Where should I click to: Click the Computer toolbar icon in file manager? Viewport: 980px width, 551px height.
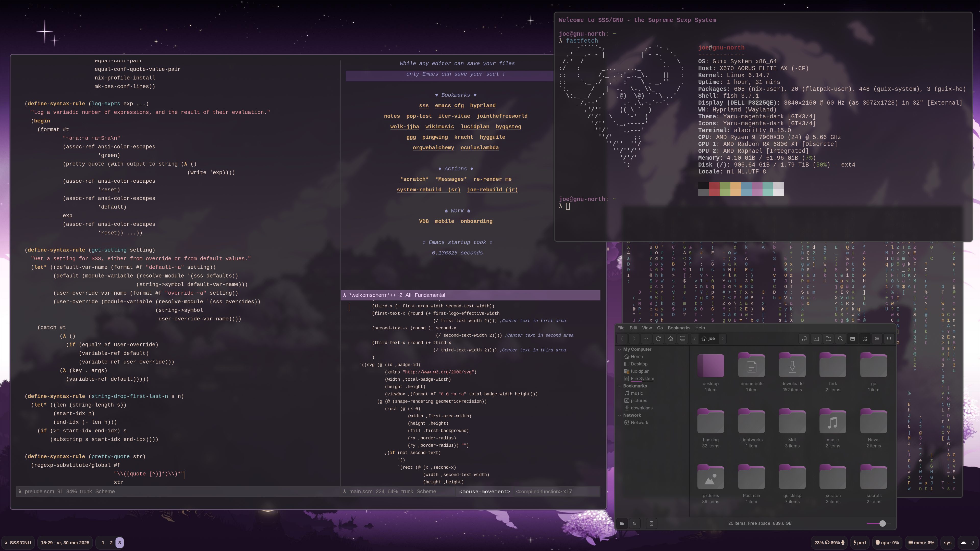(x=683, y=339)
